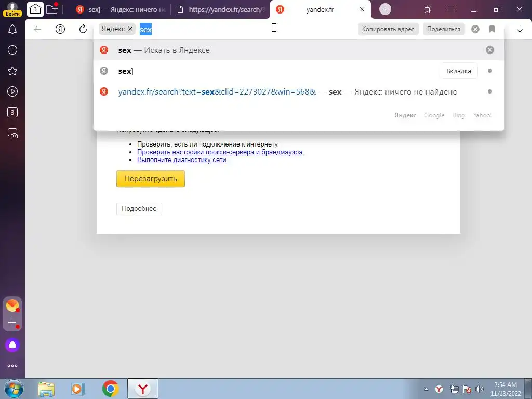The height and width of the screenshot is (399, 532).
Task: Show hidden tray icons arrow
Action: (426, 389)
